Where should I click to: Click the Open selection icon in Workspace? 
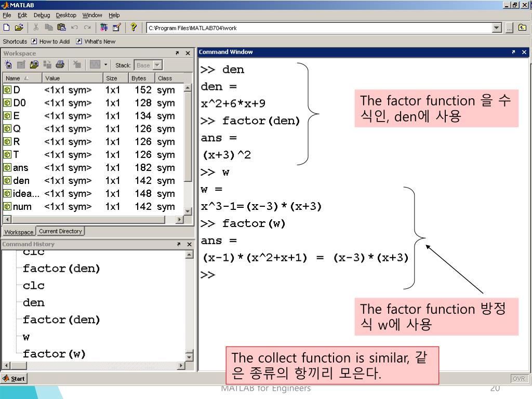pyautogui.click(x=21, y=64)
